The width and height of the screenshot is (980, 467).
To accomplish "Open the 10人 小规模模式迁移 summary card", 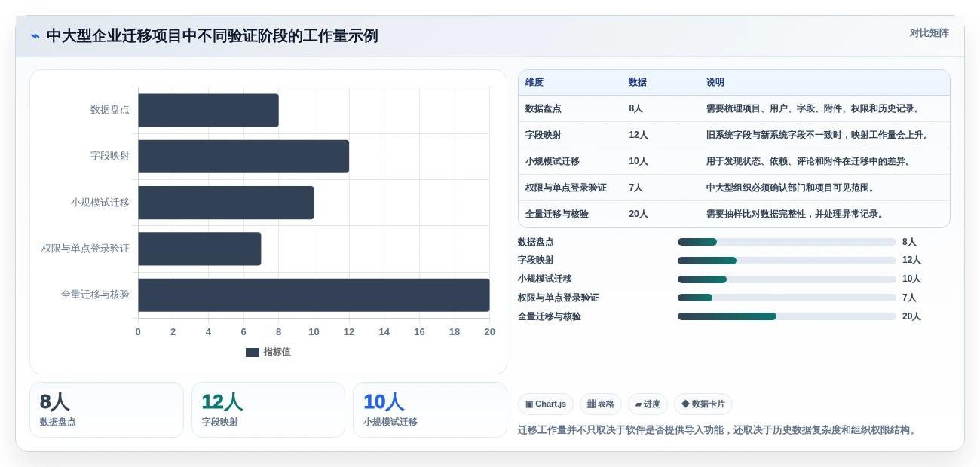I will pos(430,410).
